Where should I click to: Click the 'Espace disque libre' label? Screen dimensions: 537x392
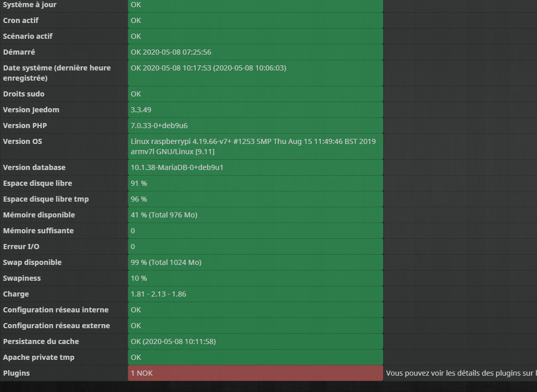[x=38, y=183]
